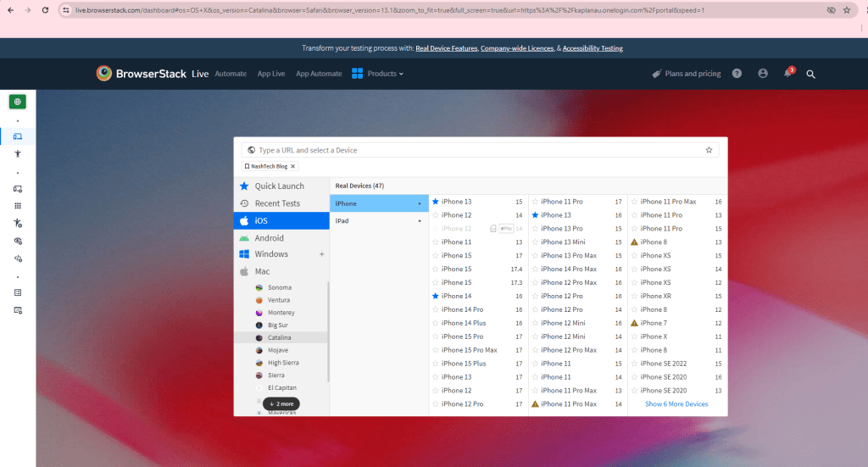868x467 pixels.
Task: Open the help question mark icon
Action: (737, 74)
